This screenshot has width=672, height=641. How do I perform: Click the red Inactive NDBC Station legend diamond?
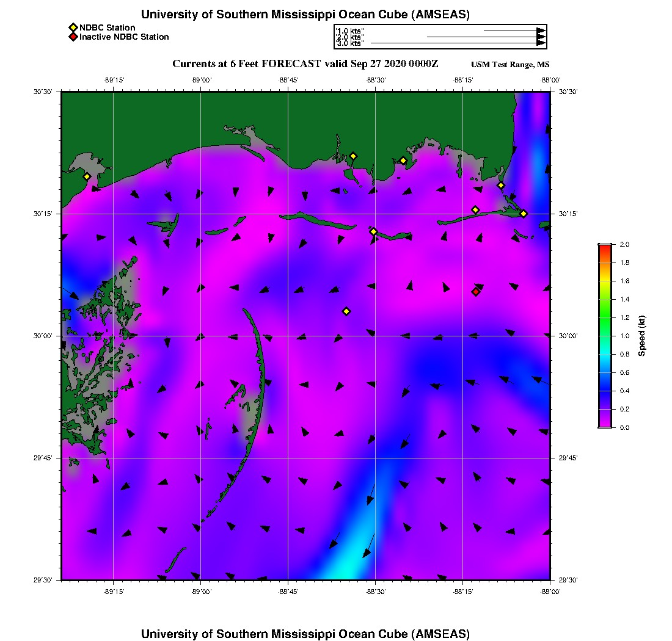click(73, 37)
